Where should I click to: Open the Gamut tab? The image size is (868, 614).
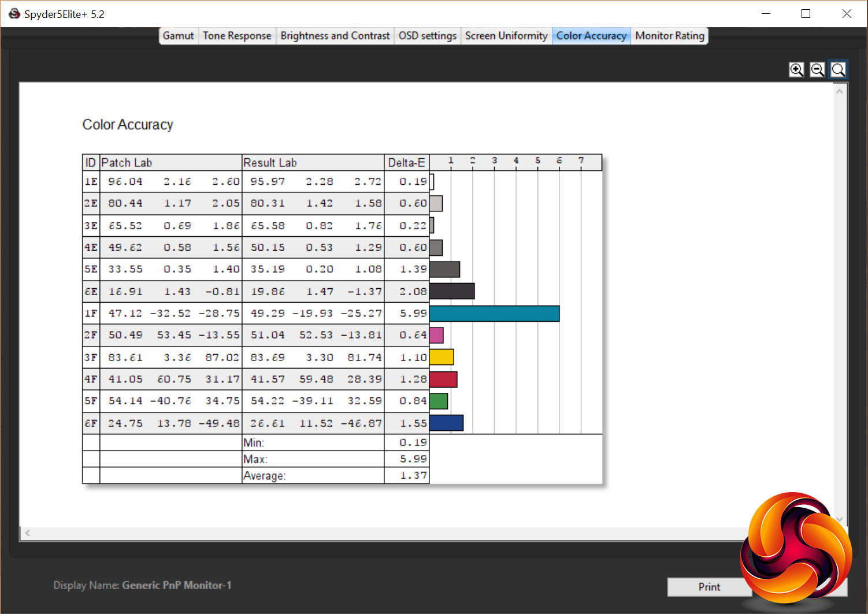[x=178, y=36]
